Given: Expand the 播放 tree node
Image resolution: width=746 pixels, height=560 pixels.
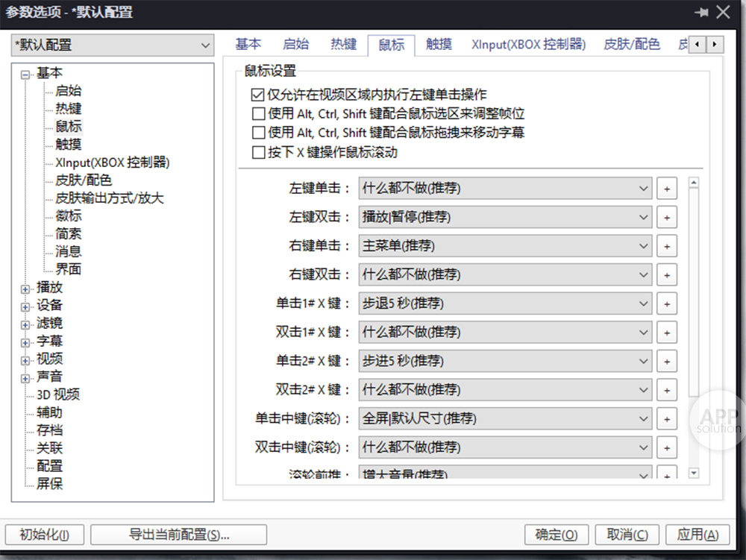Looking at the screenshot, I should coord(26,288).
